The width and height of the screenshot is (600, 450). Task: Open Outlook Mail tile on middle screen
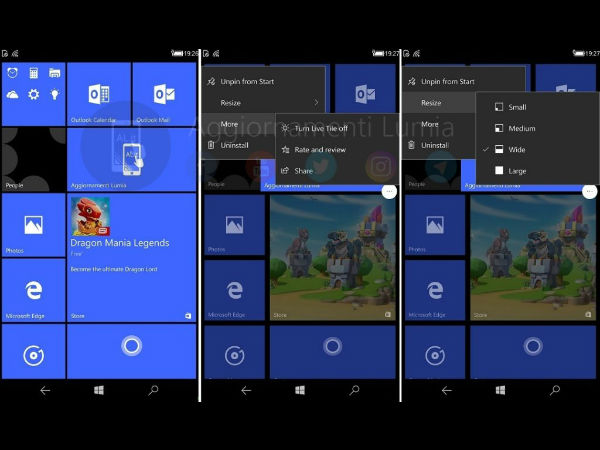365,89
